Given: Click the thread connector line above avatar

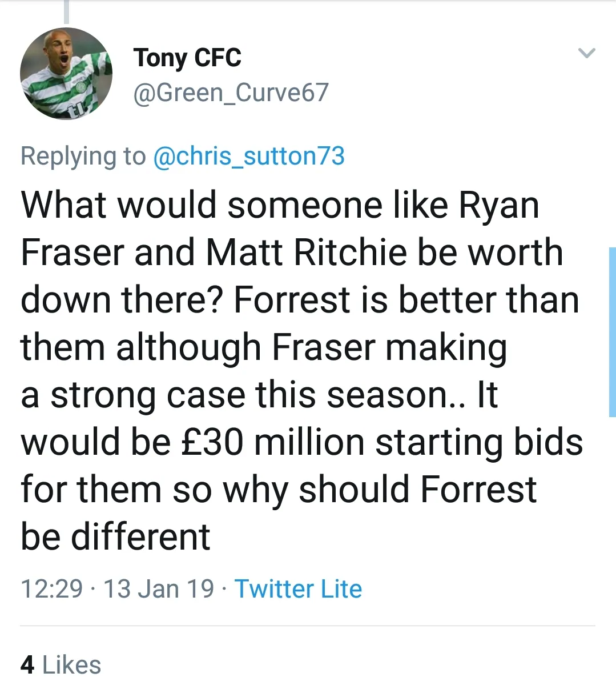Looking at the screenshot, I should [x=66, y=11].
